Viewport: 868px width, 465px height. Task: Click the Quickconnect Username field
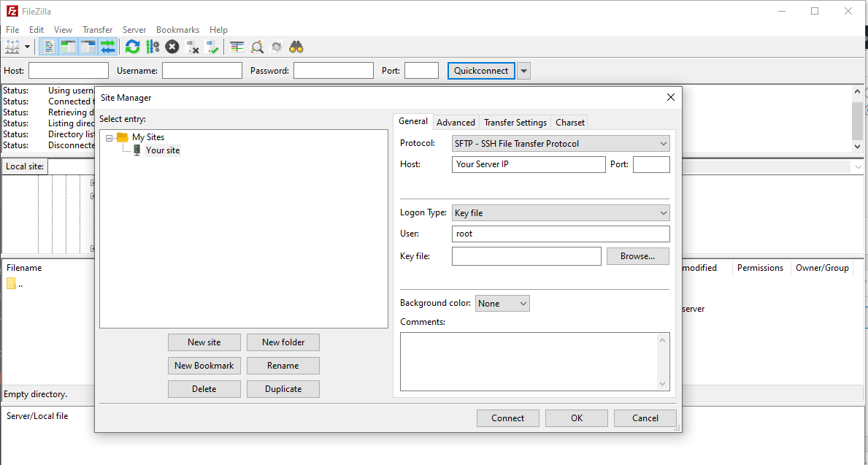[x=202, y=71]
